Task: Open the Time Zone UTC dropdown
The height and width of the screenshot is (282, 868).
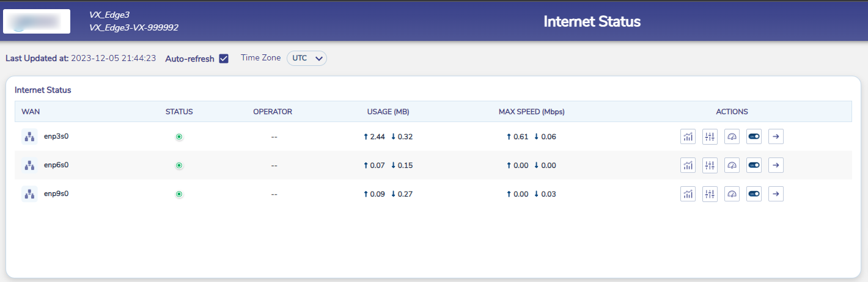Action: [x=307, y=58]
